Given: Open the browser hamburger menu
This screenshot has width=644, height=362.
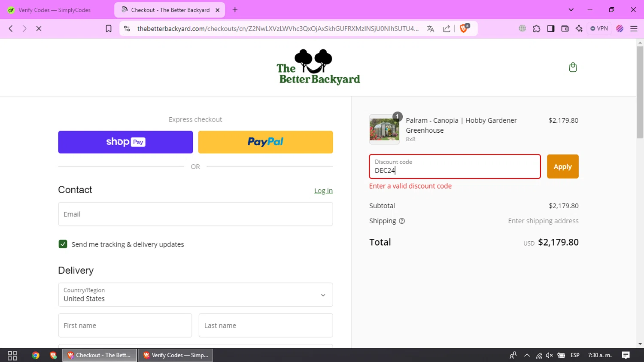Looking at the screenshot, I should click(x=634, y=29).
